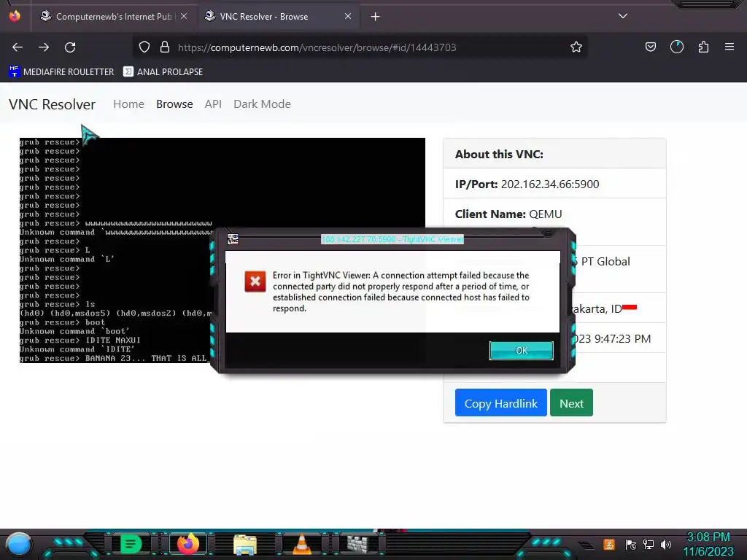Open MEDIAFIRE ROULETTER bookmark
Image resolution: width=747 pixels, height=560 pixels.
61,72
